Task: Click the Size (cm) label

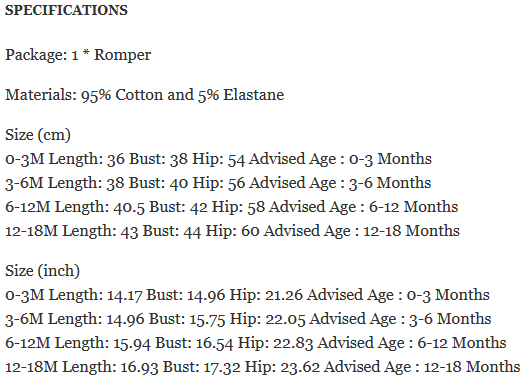Action: 38,135
